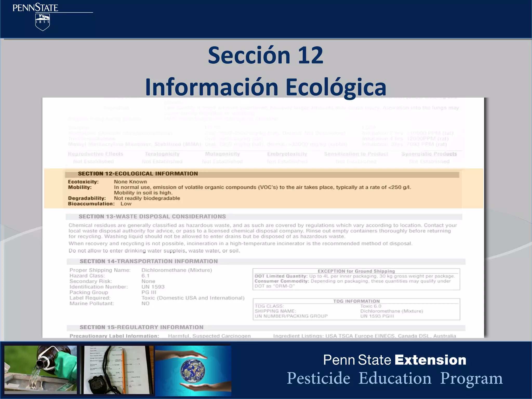Click the Proper Shipping Name label
This screenshot has width=532, height=399.
(100, 270)
